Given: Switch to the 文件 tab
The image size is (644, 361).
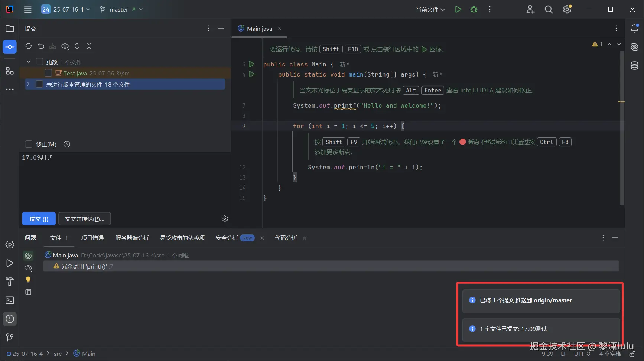Looking at the screenshot, I should [59, 238].
